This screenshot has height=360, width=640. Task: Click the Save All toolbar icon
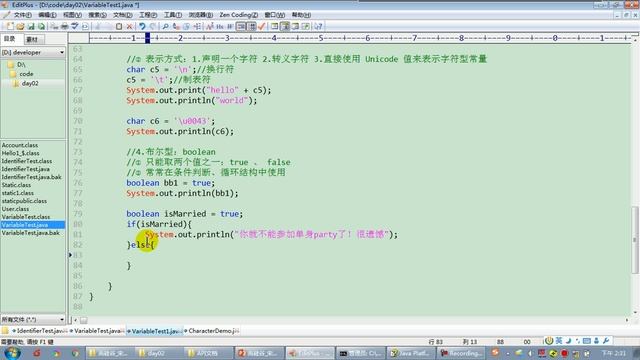(41, 27)
